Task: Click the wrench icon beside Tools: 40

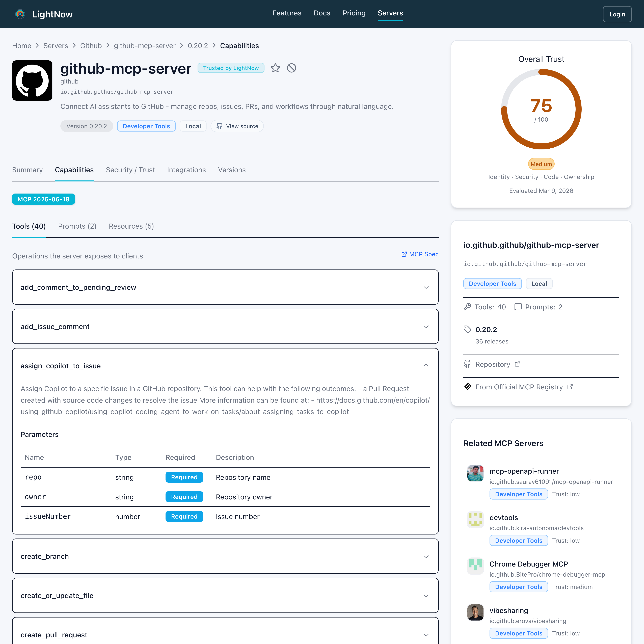Action: (467, 307)
